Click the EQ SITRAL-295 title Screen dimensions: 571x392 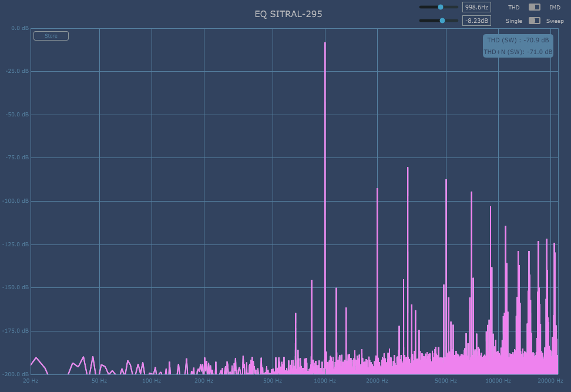288,14
